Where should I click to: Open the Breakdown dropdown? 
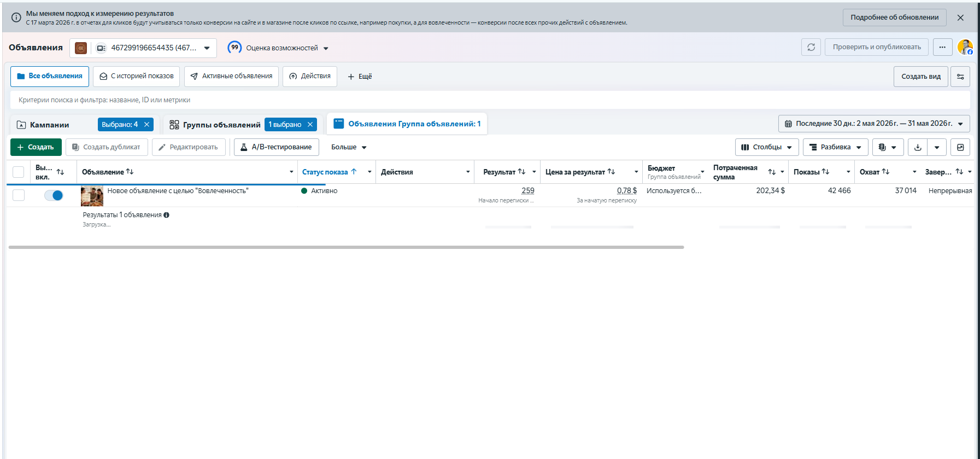[x=836, y=147]
